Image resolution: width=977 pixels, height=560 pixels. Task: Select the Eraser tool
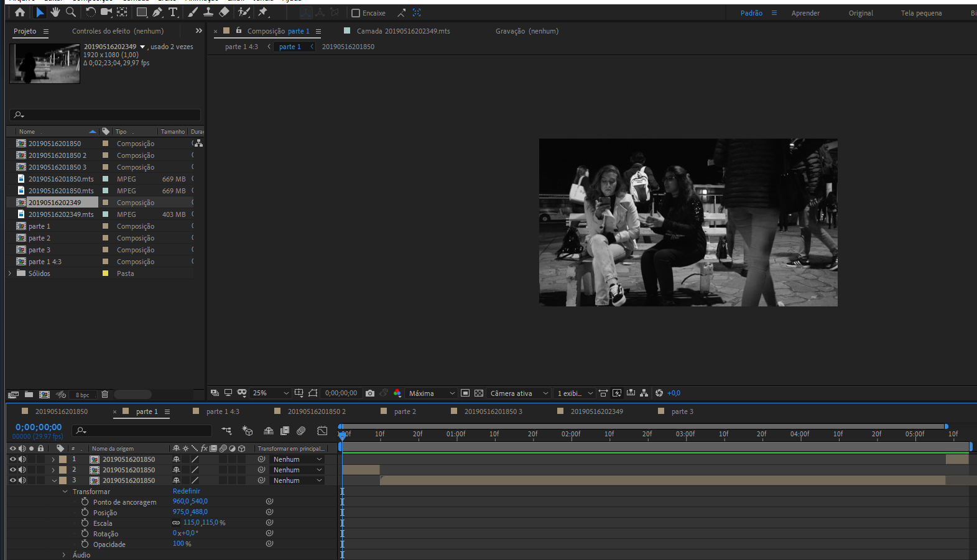224,12
